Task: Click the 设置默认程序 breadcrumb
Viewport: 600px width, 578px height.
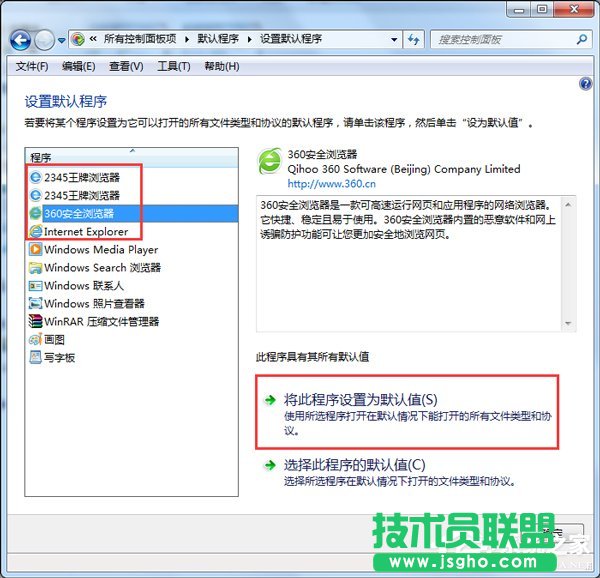Action: pyautogui.click(x=291, y=39)
